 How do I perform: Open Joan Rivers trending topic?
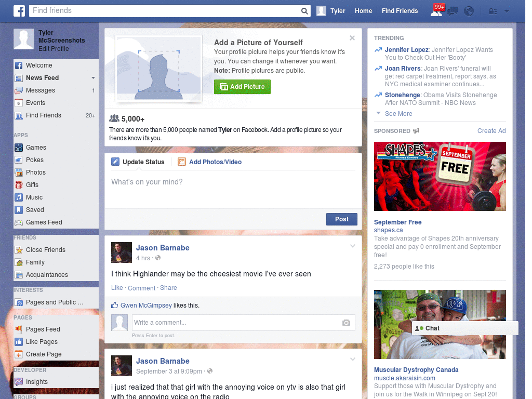point(403,69)
